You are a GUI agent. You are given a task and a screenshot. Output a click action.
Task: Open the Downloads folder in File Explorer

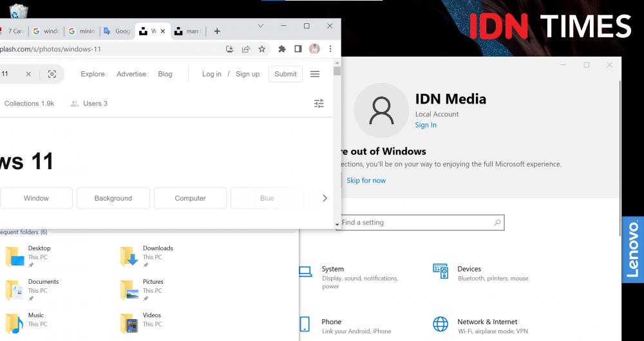pyautogui.click(x=147, y=257)
